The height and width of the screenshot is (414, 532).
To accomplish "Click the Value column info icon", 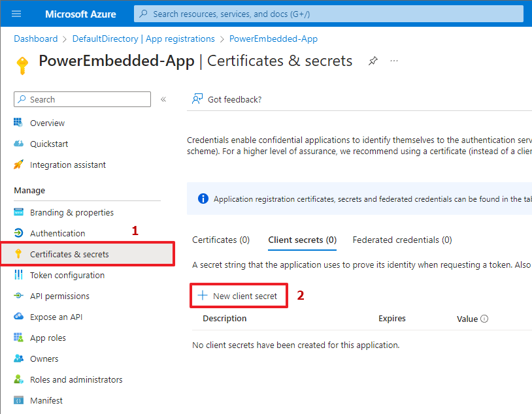I will coord(484,319).
